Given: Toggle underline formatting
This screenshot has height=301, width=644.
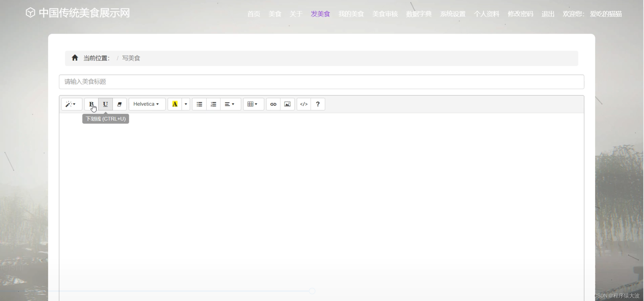Looking at the screenshot, I should pos(105,104).
